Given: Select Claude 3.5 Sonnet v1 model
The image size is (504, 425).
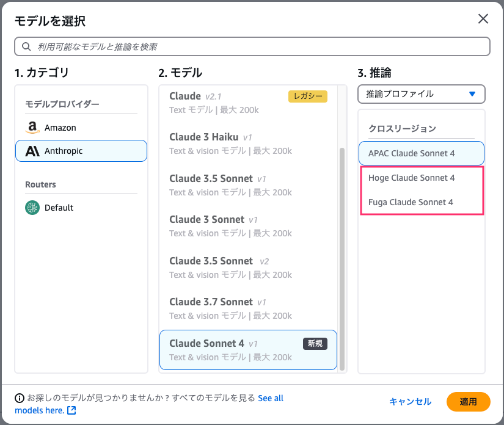Looking at the screenshot, I should click(x=248, y=185).
